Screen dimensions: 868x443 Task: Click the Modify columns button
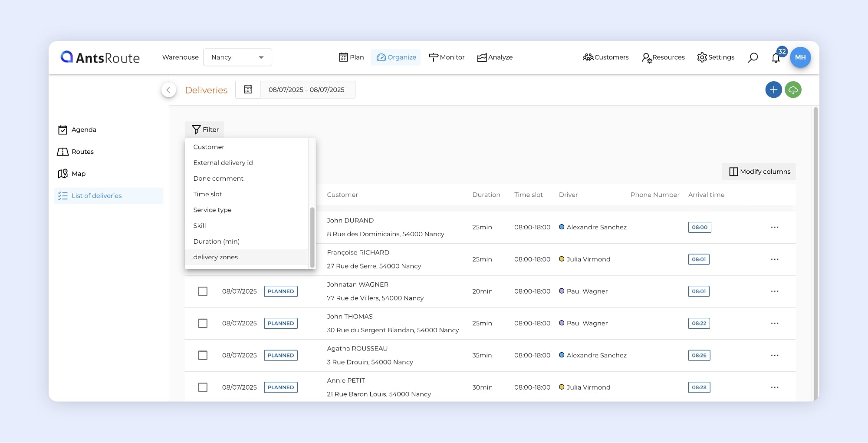coord(759,172)
